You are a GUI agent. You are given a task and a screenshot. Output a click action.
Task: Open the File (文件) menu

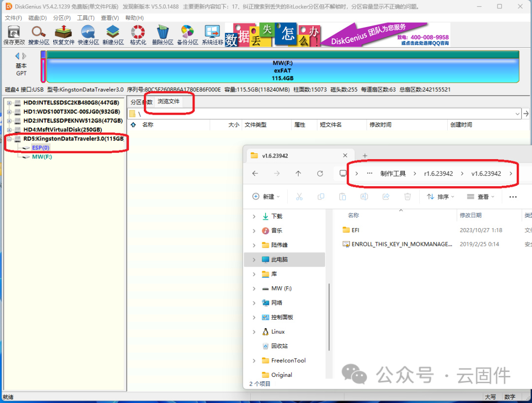(14, 18)
